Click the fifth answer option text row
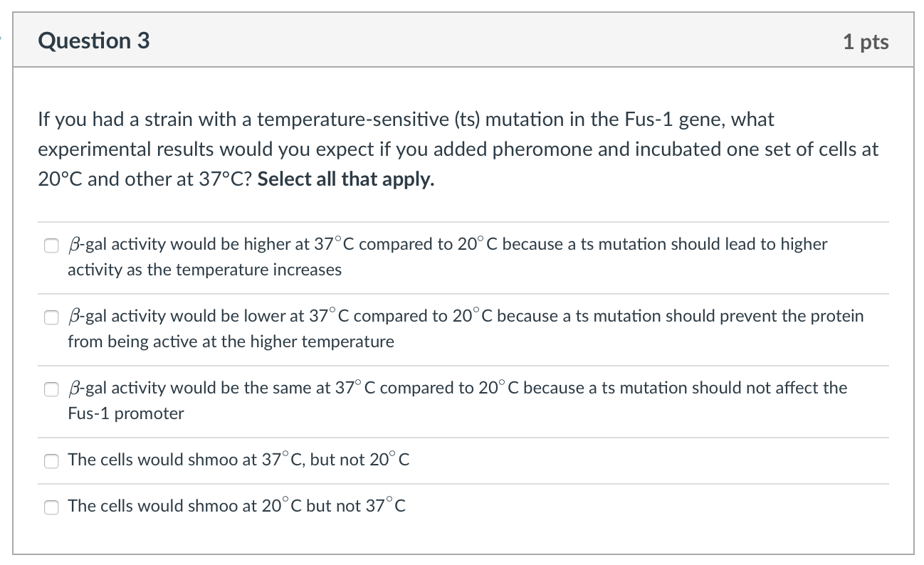The width and height of the screenshot is (924, 565). pyautogui.click(x=235, y=506)
